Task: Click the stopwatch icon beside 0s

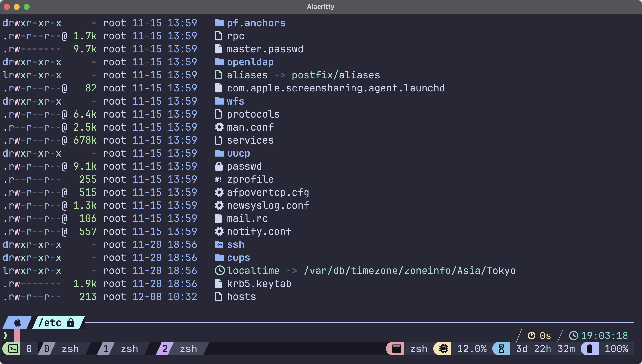Action: point(531,336)
